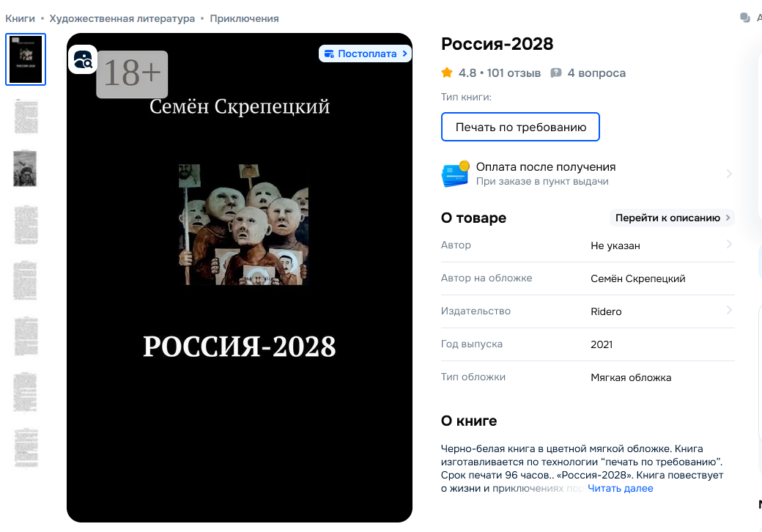
Task: Select the third thumbnail with soldier image
Action: 25,169
